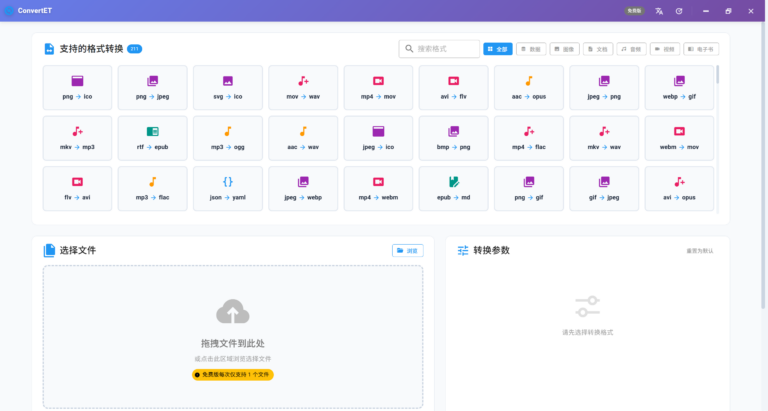Select aac to wav conversion card
The width and height of the screenshot is (768, 411).
pyautogui.click(x=303, y=138)
